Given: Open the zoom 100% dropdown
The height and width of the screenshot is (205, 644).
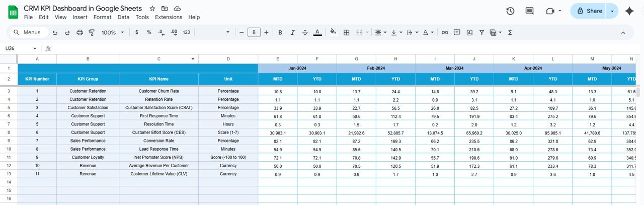Looking at the screenshot, I should click(x=112, y=32).
